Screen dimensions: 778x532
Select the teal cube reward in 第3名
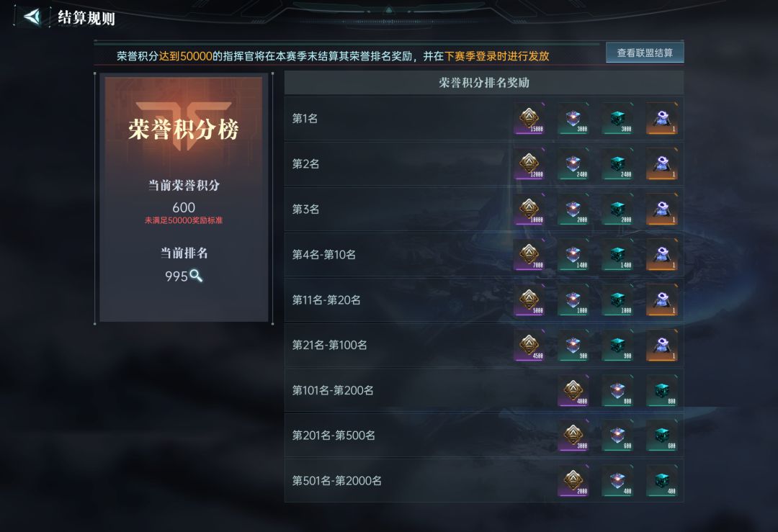tap(618, 209)
